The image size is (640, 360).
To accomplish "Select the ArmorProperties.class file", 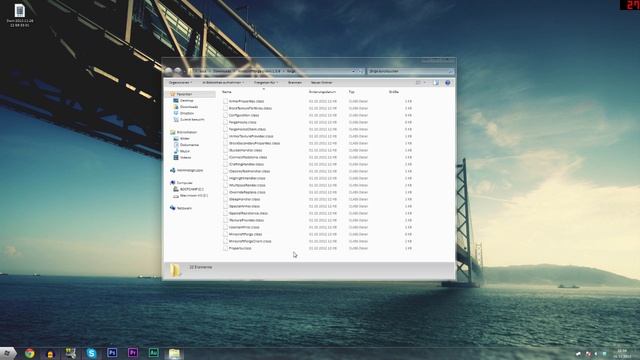I will pos(246,101).
